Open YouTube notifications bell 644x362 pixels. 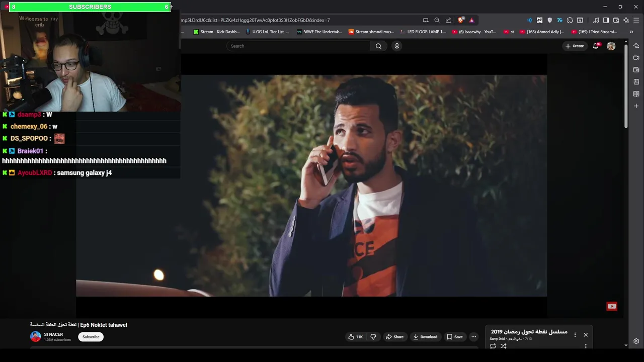tap(596, 46)
